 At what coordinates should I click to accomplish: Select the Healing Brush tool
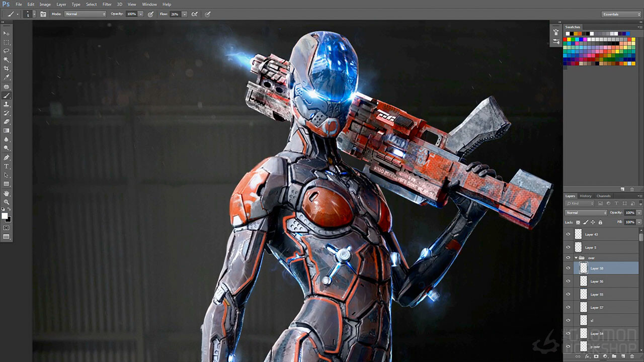point(7,86)
